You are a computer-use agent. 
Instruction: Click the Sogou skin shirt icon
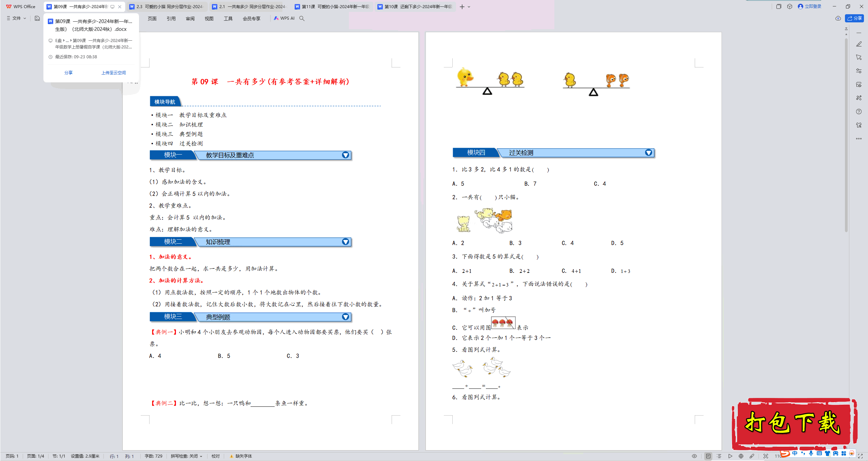click(x=827, y=454)
